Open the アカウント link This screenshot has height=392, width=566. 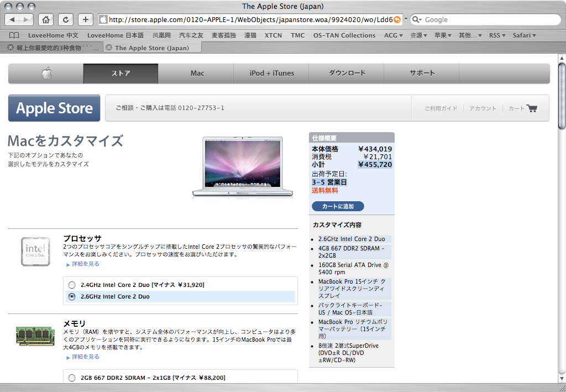[483, 108]
